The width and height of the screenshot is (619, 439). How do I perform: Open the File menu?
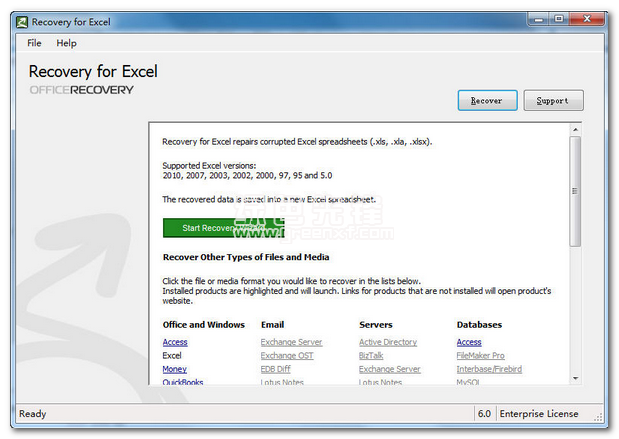34,43
